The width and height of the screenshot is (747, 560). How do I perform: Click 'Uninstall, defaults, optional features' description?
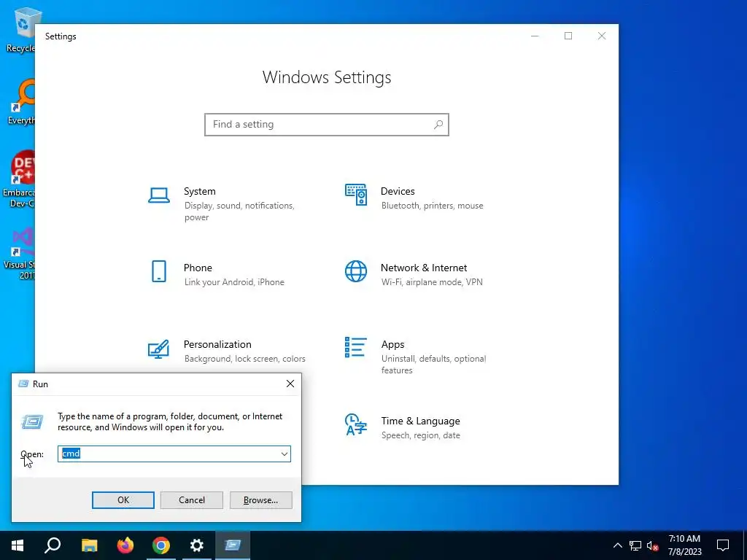[433, 365]
